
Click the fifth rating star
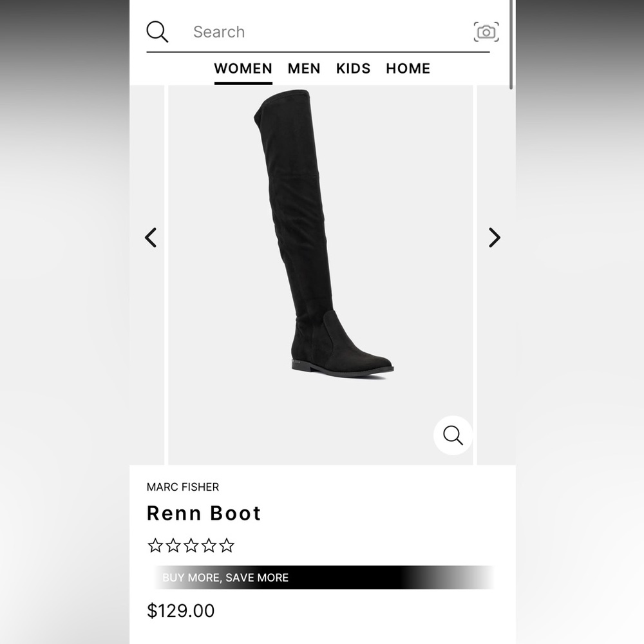[x=227, y=546]
